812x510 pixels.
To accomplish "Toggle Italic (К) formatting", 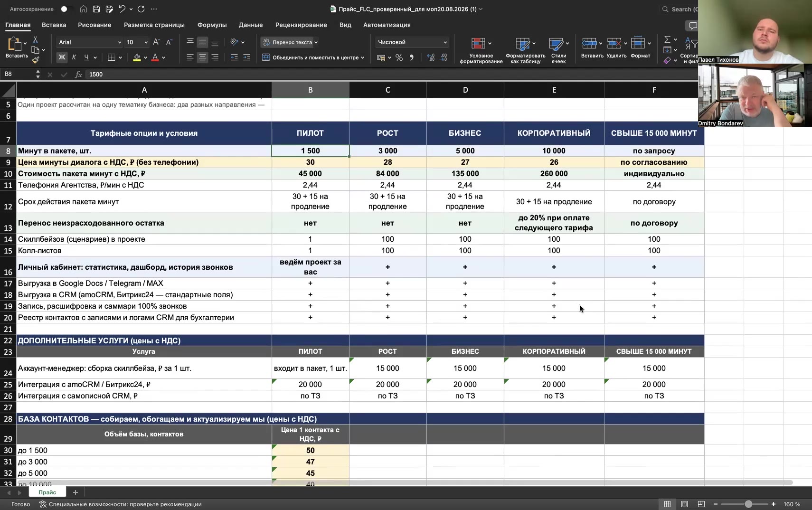I will pyautogui.click(x=74, y=57).
